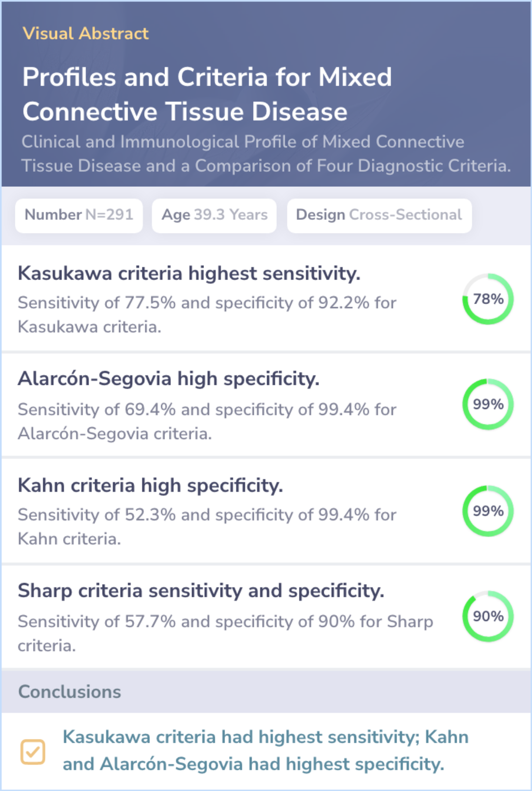532x791 pixels.
Task: Select the Design Cross-Sectional chip
Action: (379, 215)
